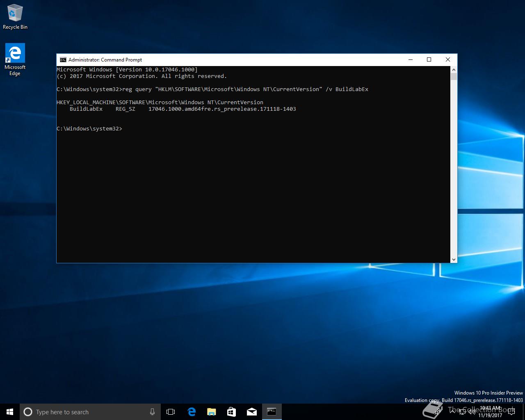
Task: Click the console vertical scrollbar thumb
Action: (454, 76)
